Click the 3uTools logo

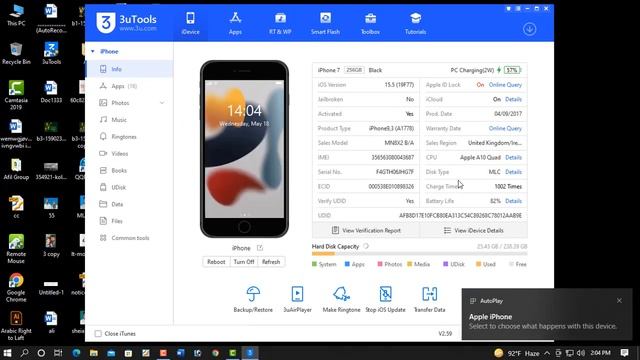coord(126,22)
